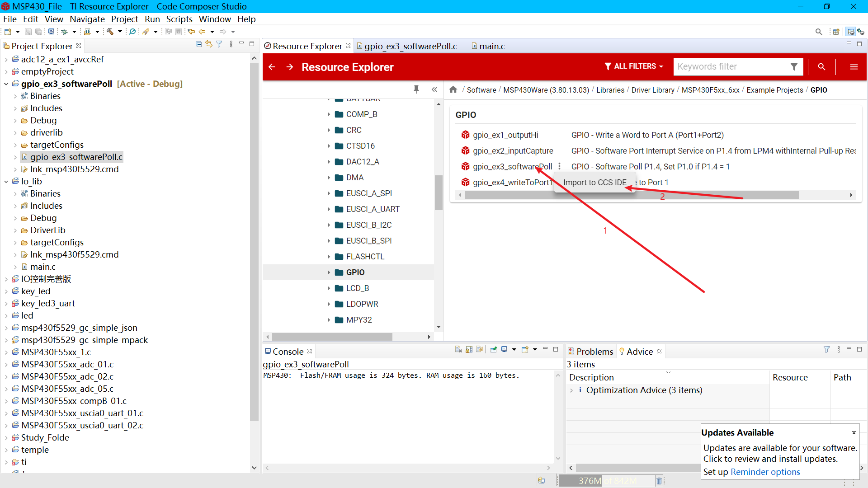This screenshot has width=868, height=488.
Task: Open the Reminder options link
Action: click(x=765, y=472)
